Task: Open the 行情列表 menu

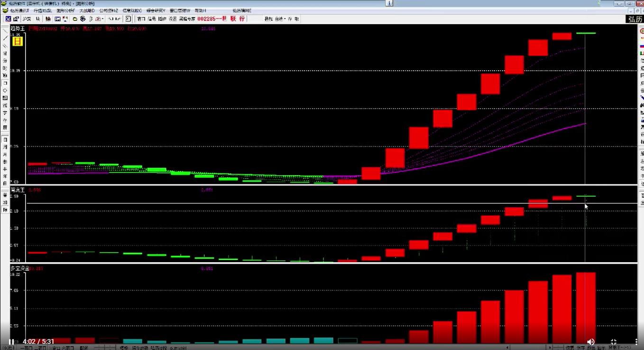Action: (x=43, y=10)
